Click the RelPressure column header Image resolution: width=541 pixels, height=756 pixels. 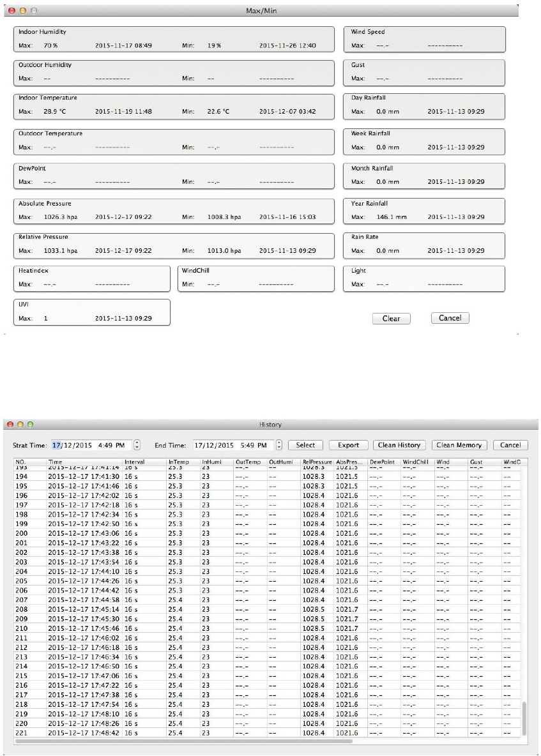point(317,462)
